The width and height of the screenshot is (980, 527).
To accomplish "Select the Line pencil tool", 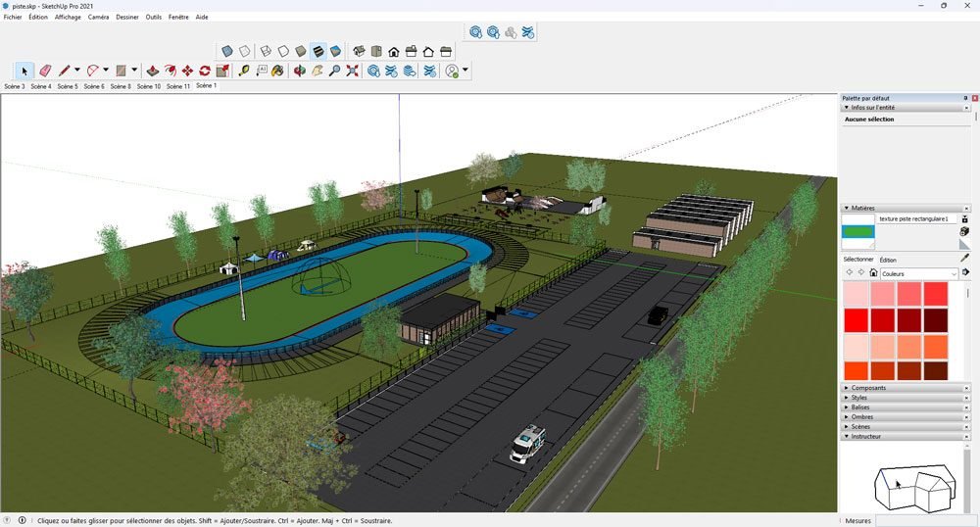I will pyautogui.click(x=64, y=71).
